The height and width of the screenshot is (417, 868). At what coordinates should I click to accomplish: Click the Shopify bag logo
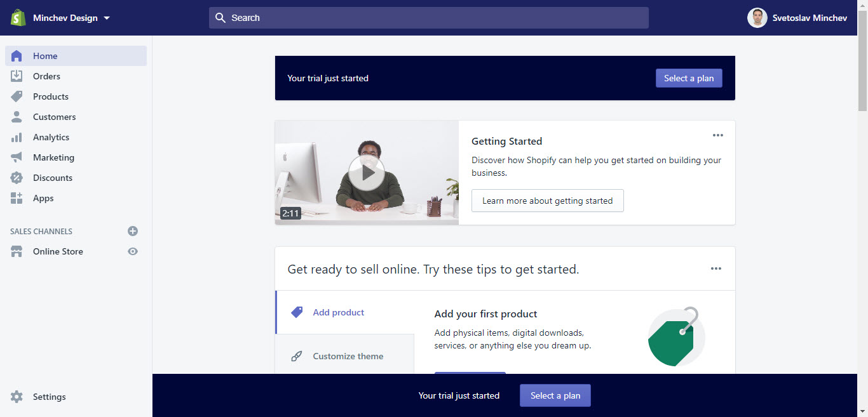pos(18,17)
